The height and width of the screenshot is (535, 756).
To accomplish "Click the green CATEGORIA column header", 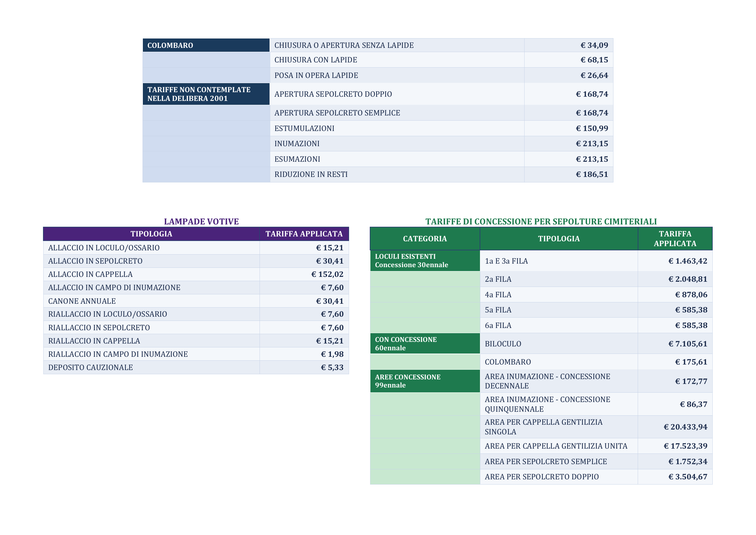I will (425, 239).
